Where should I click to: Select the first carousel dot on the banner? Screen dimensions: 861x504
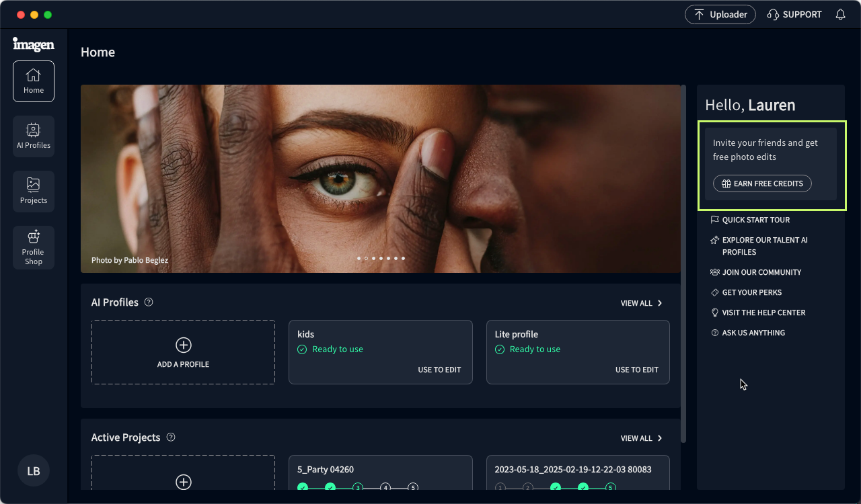click(359, 258)
